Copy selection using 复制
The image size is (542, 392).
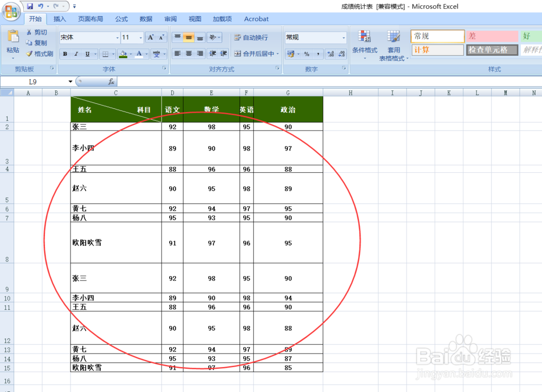coord(37,43)
